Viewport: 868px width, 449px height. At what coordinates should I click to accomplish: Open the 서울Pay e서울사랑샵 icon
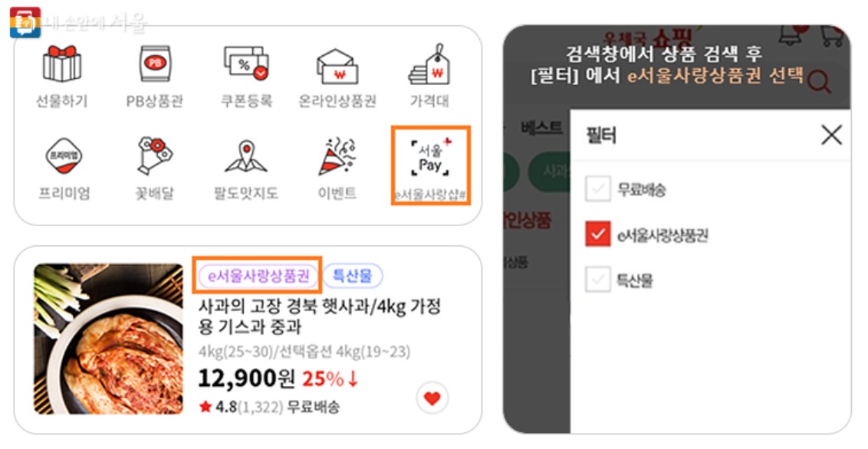click(x=431, y=166)
